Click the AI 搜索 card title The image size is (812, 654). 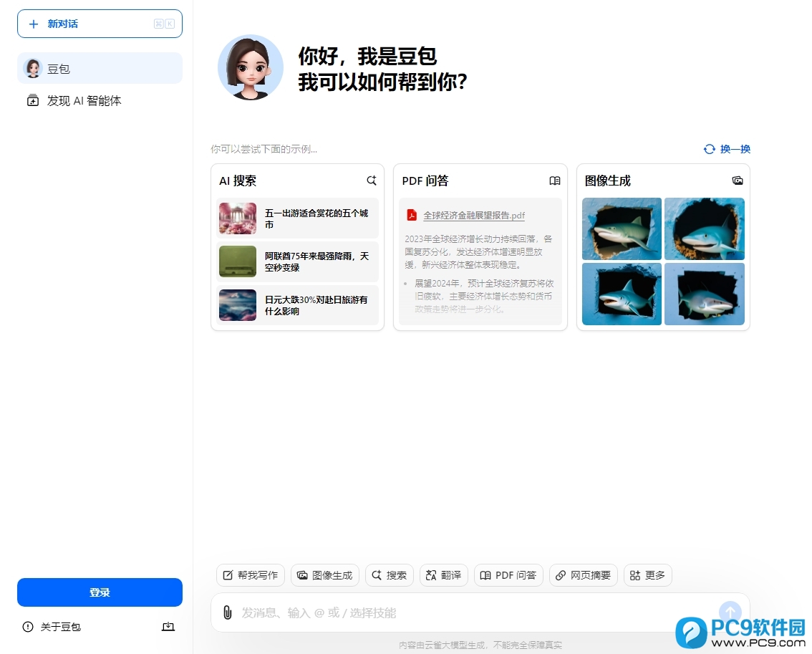click(x=238, y=181)
